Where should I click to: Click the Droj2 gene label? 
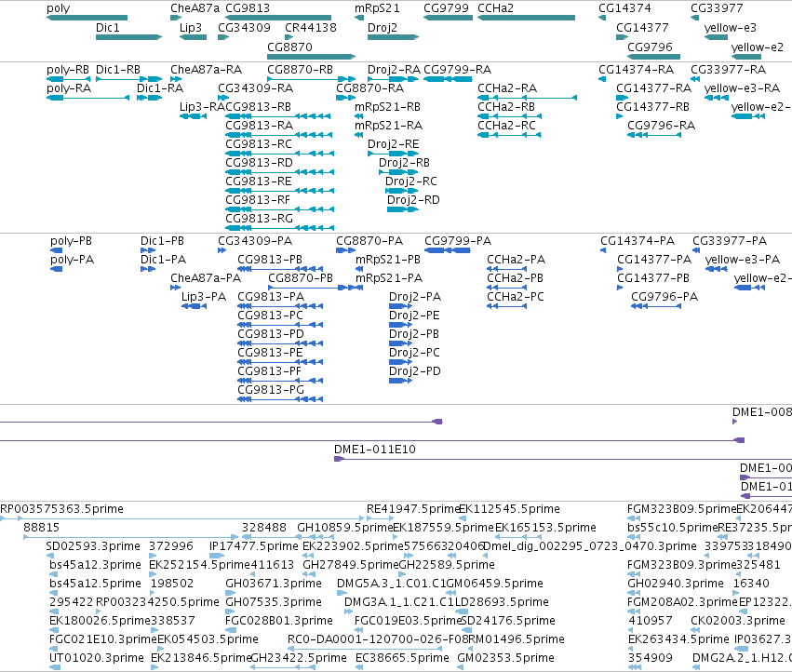tap(383, 27)
